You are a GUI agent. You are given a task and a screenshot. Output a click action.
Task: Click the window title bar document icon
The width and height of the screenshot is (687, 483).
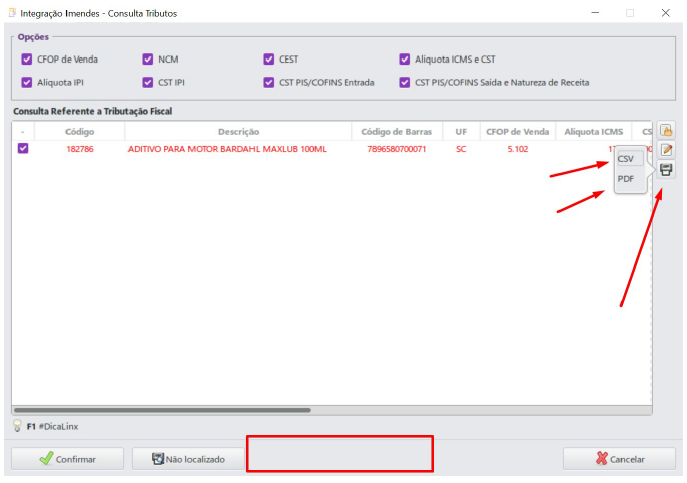(x=12, y=13)
